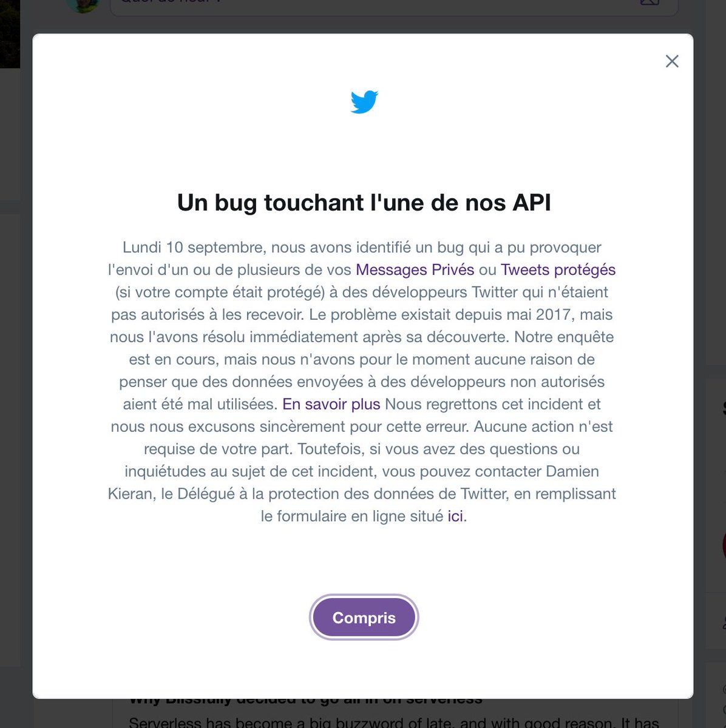Click the Serverless buzzword article excerpt

click(x=393, y=722)
